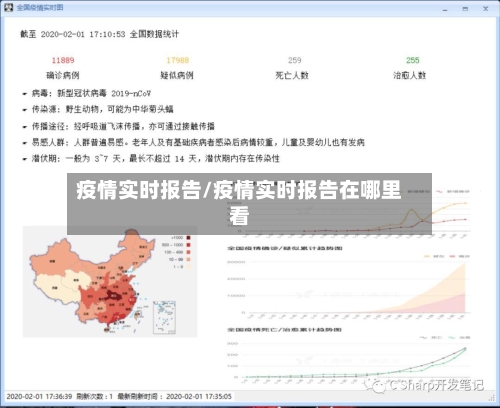The height and width of the screenshot is (408, 500).
Task: Select the 治愈人数 label
Action: point(410,75)
